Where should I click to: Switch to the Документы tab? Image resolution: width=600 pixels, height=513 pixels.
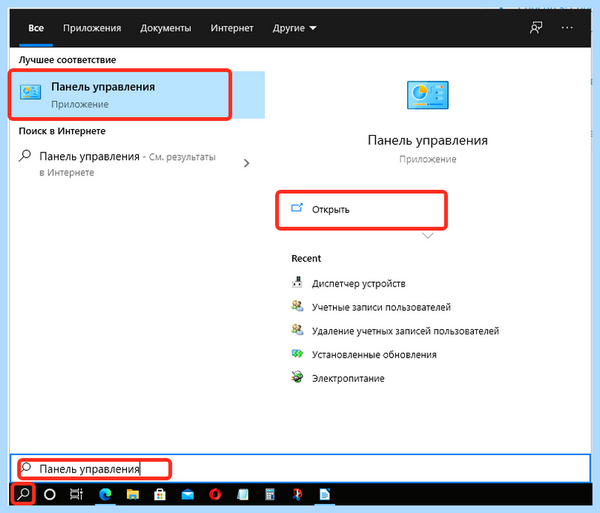tap(165, 28)
